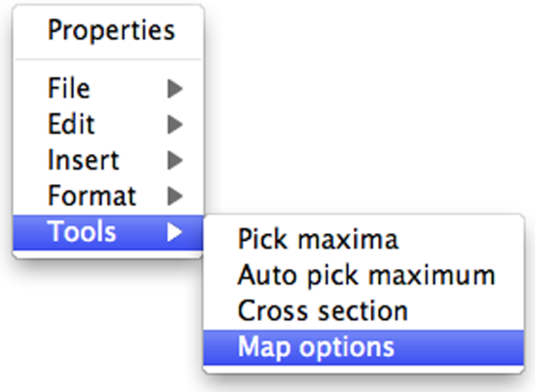This screenshot has width=535, height=392.
Task: Click the arrow beside Edit
Action: pyautogui.click(x=175, y=124)
